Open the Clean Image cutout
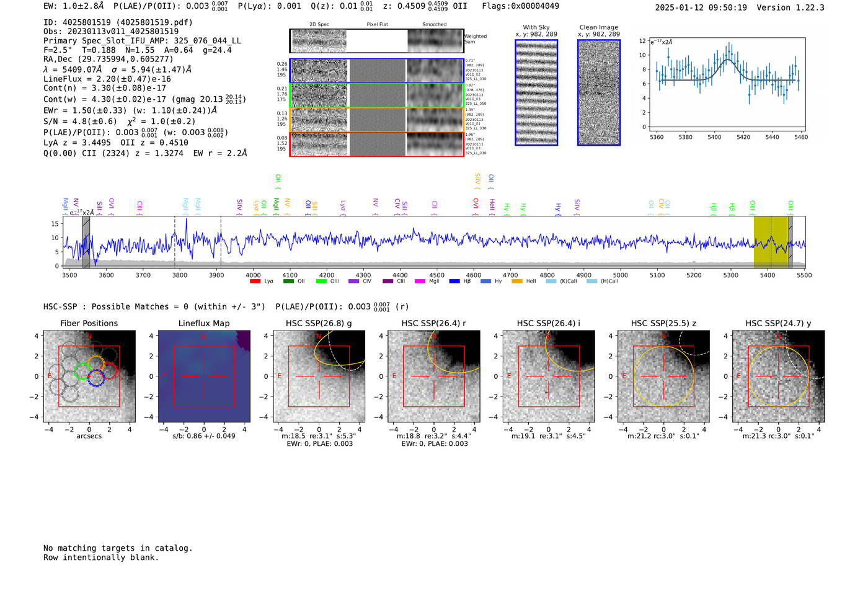This screenshot has height=591, width=868. (x=599, y=92)
